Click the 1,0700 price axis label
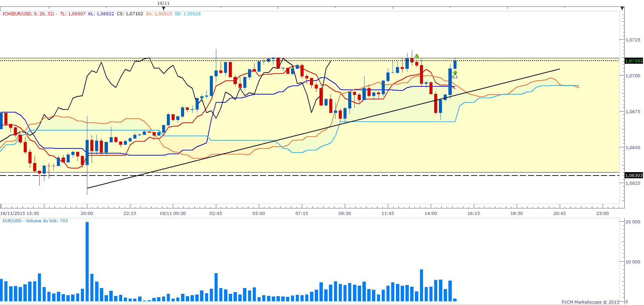The height and width of the screenshot is (305, 644). tap(633, 76)
